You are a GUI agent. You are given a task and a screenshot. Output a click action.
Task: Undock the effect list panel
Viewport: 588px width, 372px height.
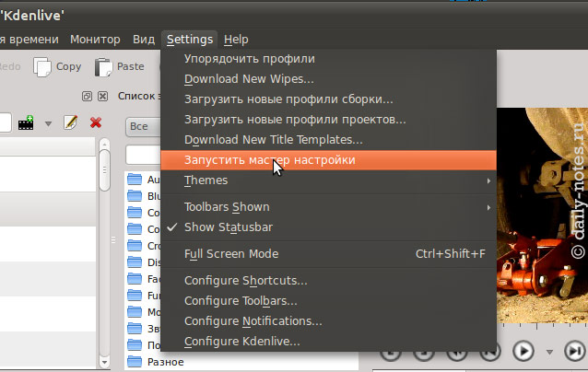(88, 96)
